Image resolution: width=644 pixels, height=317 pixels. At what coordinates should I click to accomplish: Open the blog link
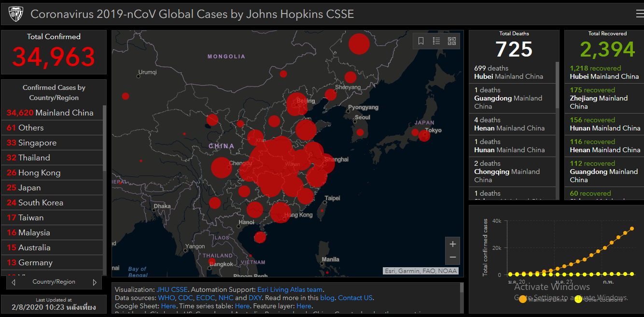pos(327,298)
